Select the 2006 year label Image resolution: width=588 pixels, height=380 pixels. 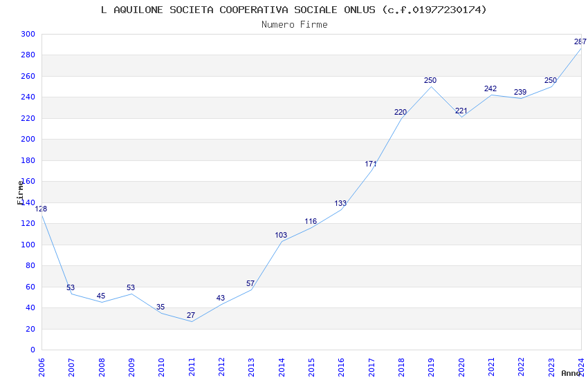[42, 367]
